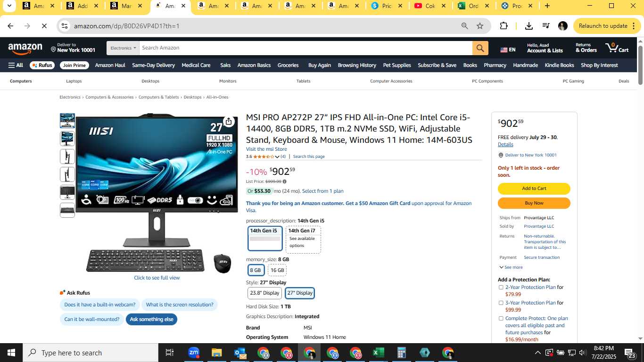Open File Explorer from the taskbar
The width and height of the screenshot is (644, 362).
click(x=216, y=353)
